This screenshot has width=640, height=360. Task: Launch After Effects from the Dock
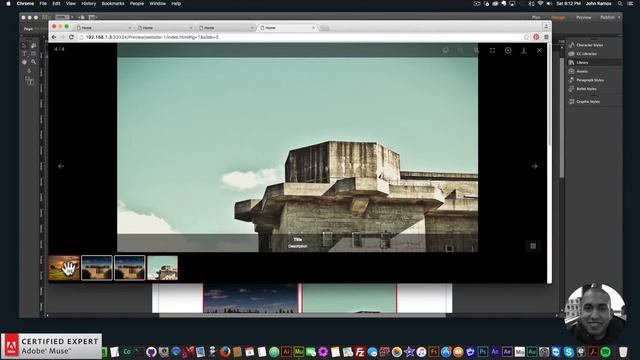507,351
